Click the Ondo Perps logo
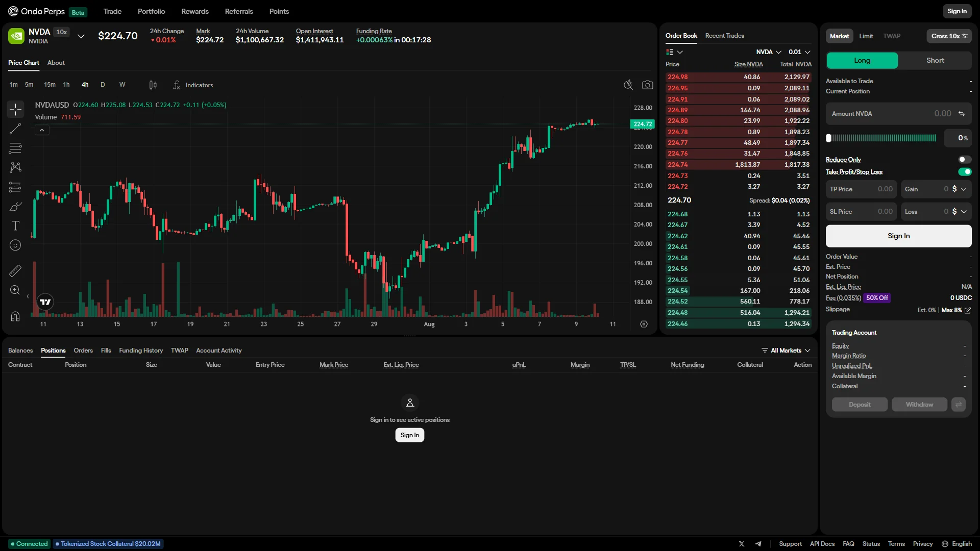This screenshot has width=980, height=551. coord(37,11)
